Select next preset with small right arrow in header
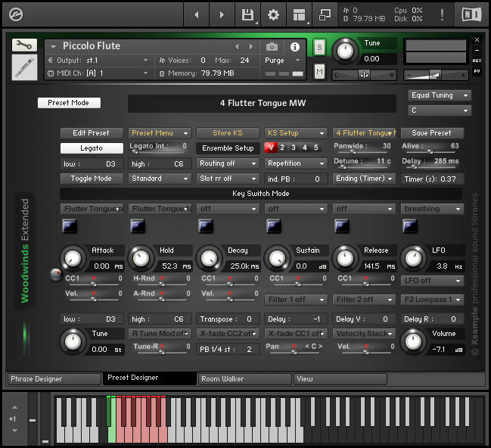 [251, 47]
